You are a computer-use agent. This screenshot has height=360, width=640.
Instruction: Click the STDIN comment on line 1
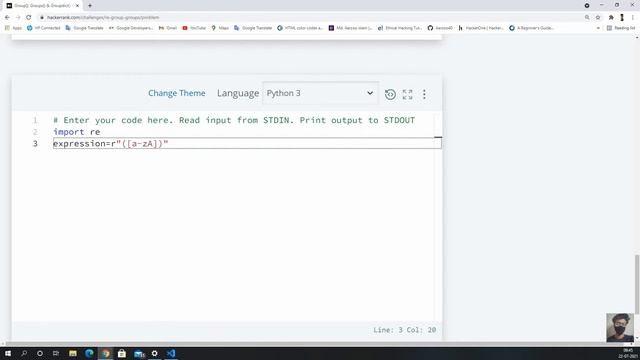(x=234, y=120)
